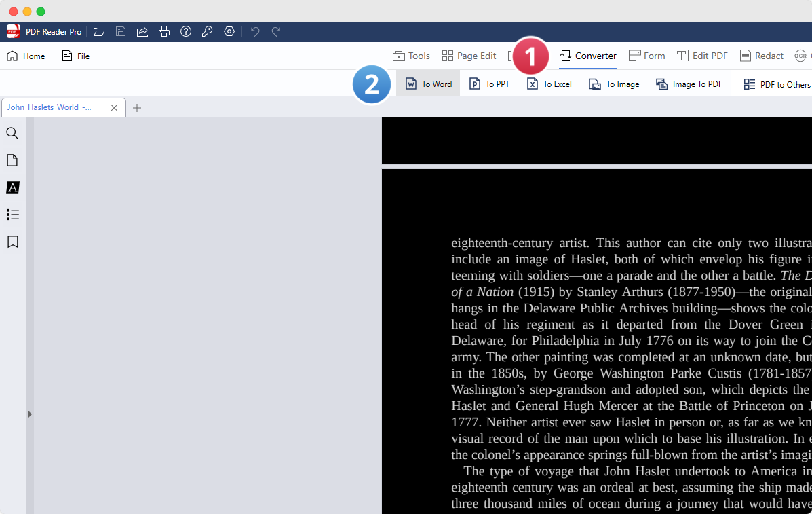Click the text "Delaware Public Archives building"
812x514 pixels.
click(x=621, y=308)
